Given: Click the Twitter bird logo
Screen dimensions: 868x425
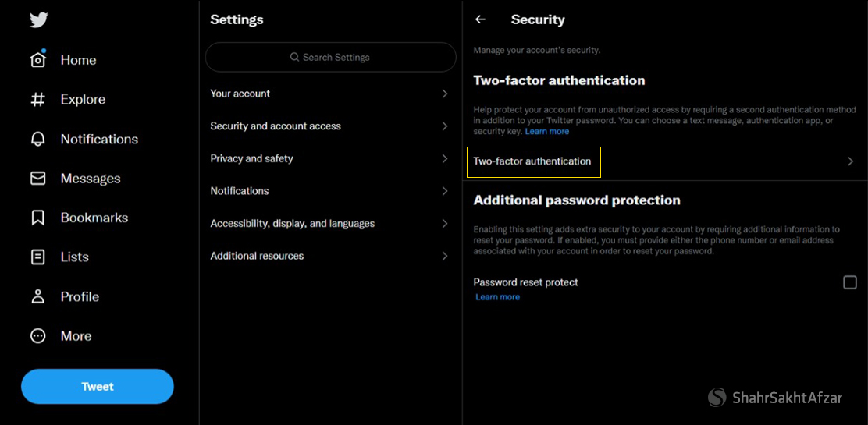Looking at the screenshot, I should coord(38,20).
